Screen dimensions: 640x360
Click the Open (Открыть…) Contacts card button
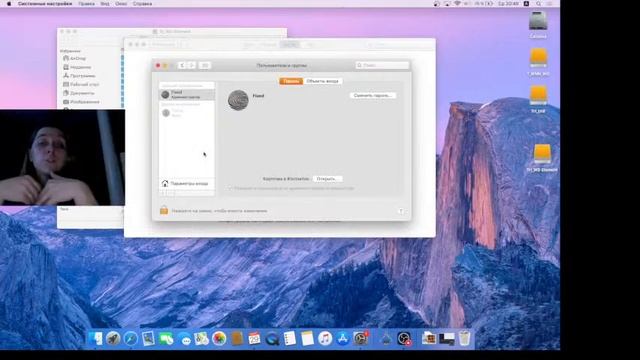click(x=327, y=179)
